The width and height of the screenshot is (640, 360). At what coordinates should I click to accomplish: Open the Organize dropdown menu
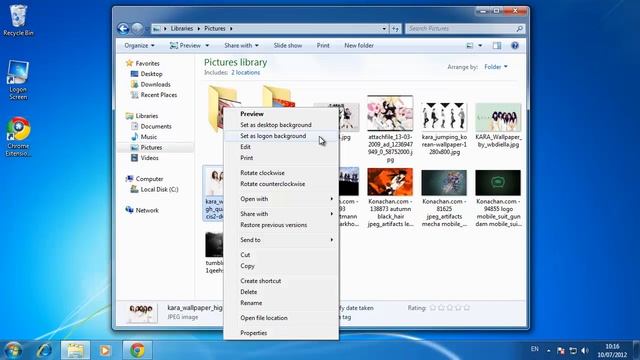(x=139, y=45)
